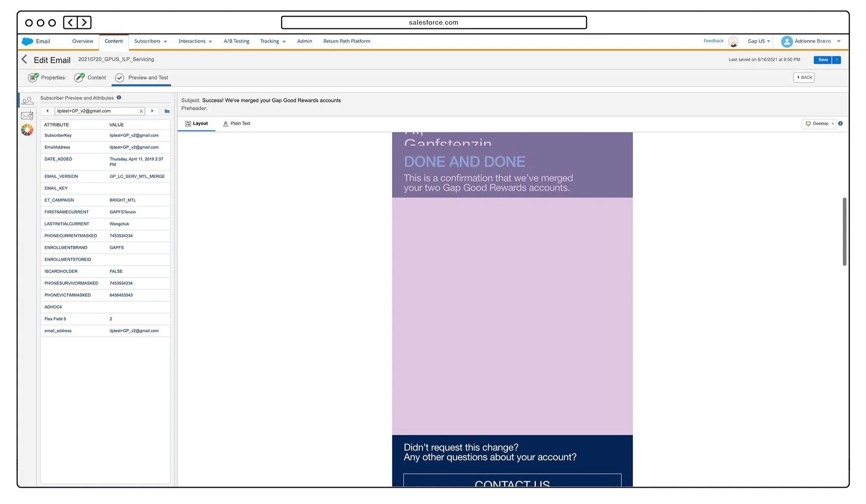This screenshot has height=504, width=866.
Task: Click the Einstein avatar near Feedback
Action: (733, 42)
